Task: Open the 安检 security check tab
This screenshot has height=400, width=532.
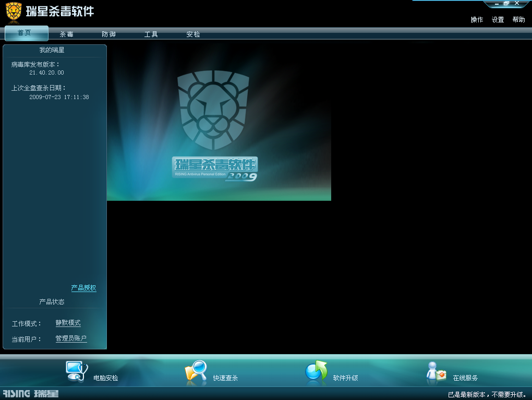Action: [193, 34]
